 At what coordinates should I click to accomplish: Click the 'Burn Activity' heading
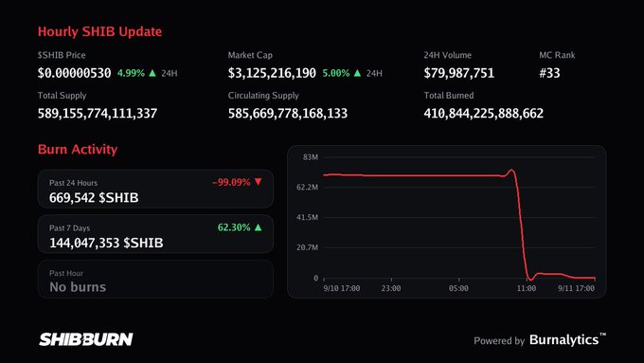tap(78, 149)
